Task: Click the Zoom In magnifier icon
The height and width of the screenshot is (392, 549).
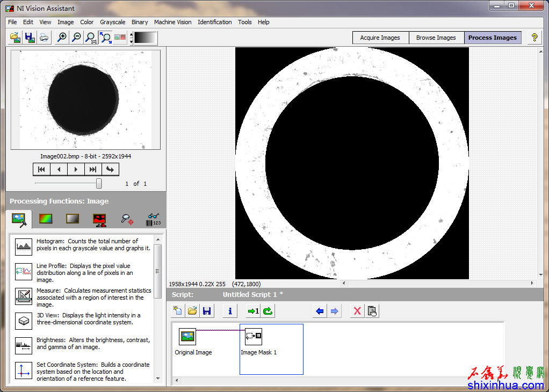Action: click(x=62, y=38)
